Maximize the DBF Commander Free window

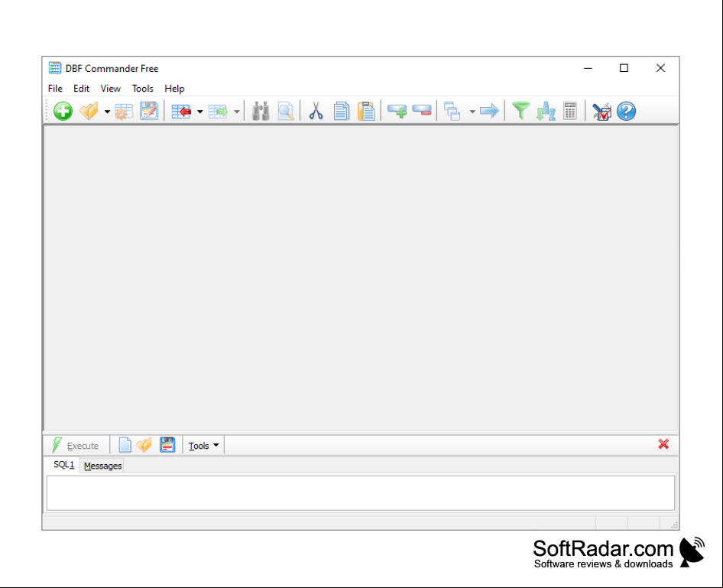624,68
